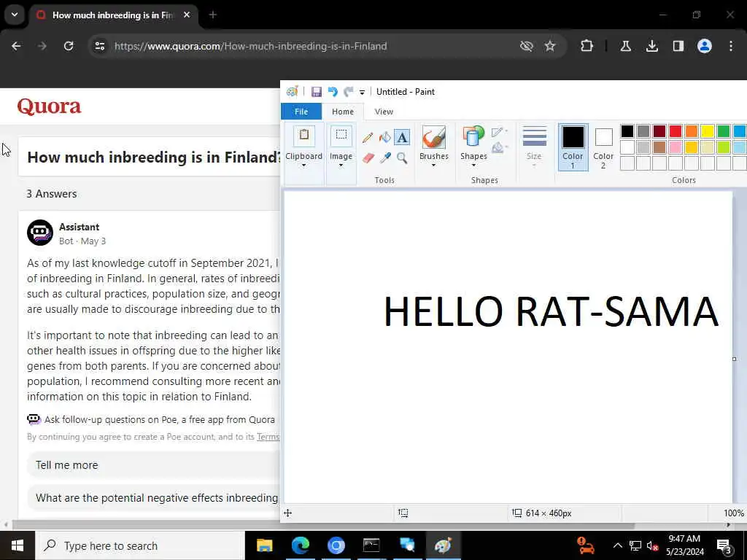This screenshot has width=747, height=560.
Task: Expand the Shapes dropdown arrow
Action: coord(473,166)
